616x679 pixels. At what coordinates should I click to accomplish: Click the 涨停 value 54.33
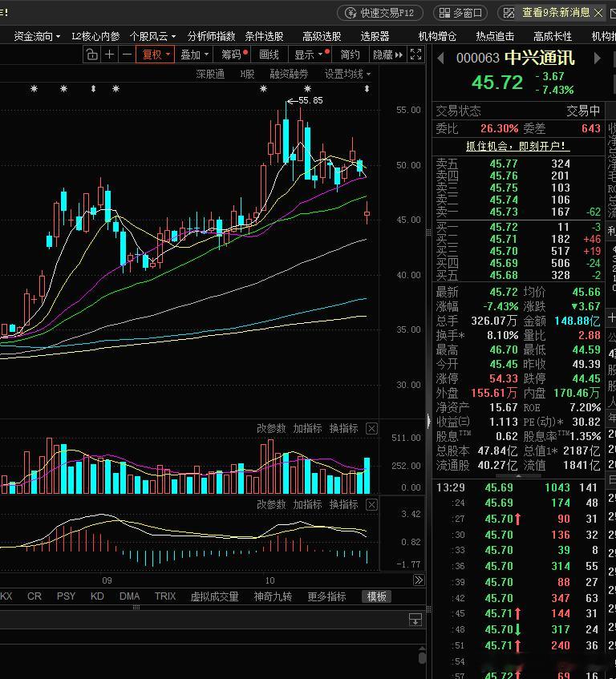[x=504, y=378]
